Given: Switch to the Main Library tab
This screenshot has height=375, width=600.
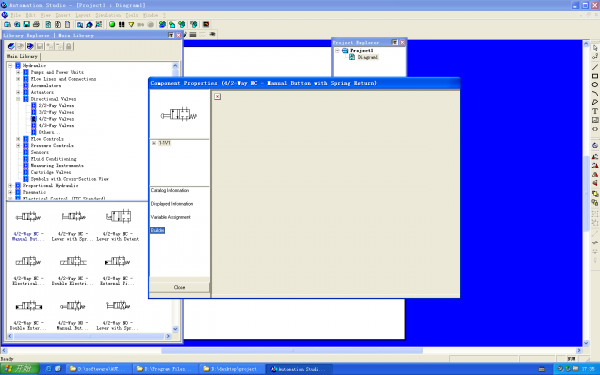Looking at the screenshot, I should [22, 56].
